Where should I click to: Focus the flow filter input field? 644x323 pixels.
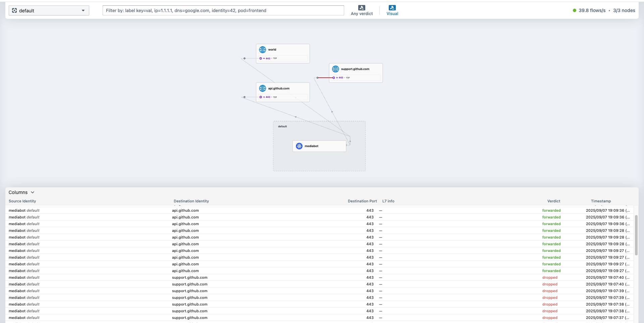tap(223, 10)
